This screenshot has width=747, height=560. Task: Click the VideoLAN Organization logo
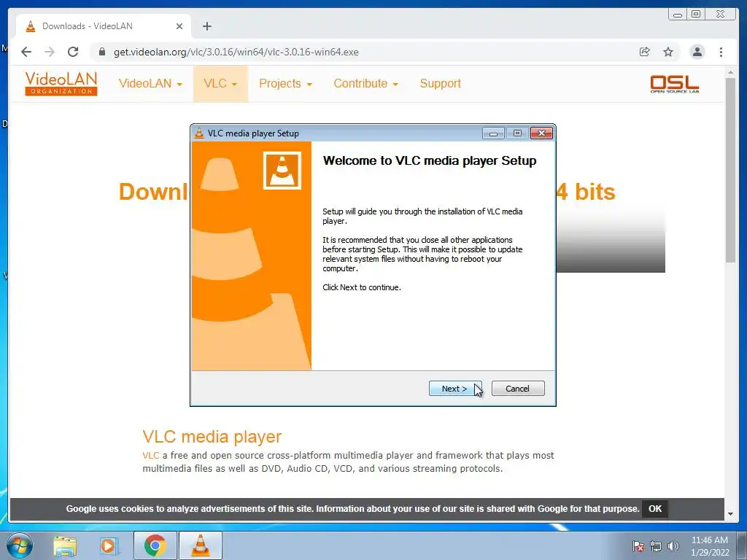pyautogui.click(x=61, y=83)
